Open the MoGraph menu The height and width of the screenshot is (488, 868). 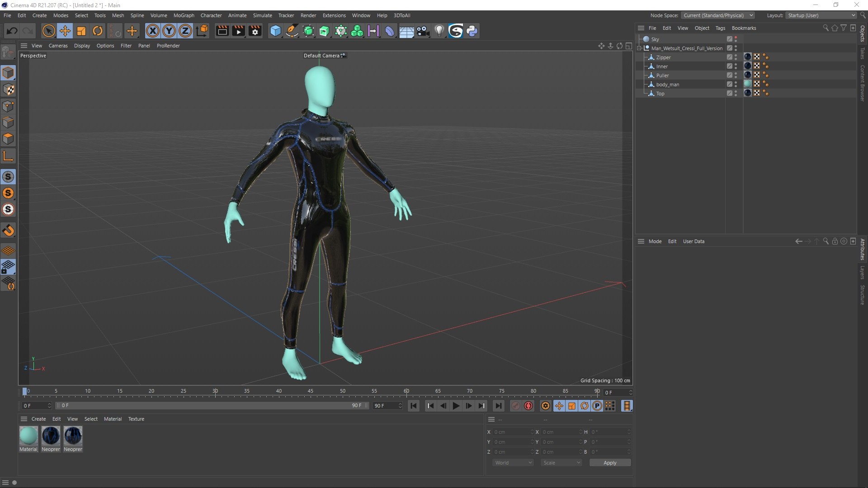(x=184, y=15)
